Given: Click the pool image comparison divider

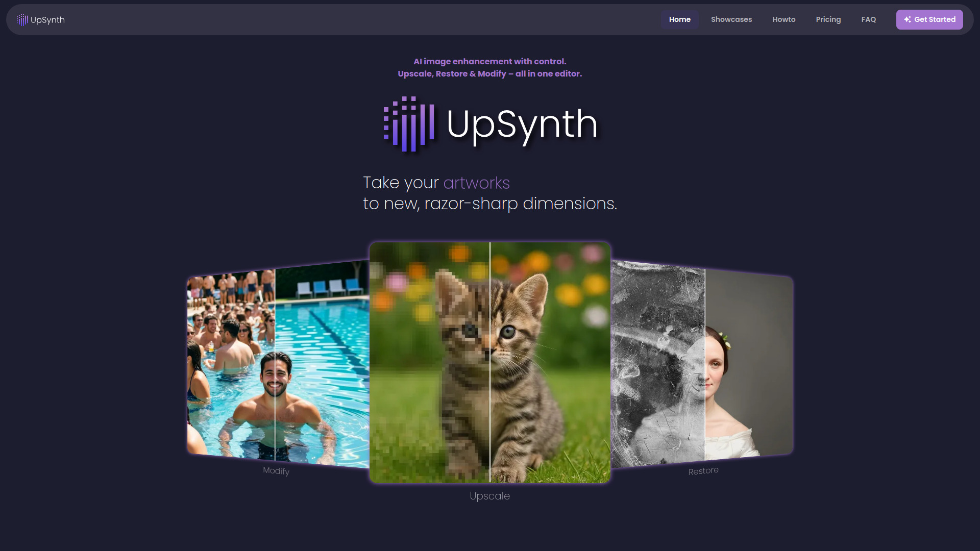Looking at the screenshot, I should click(275, 364).
